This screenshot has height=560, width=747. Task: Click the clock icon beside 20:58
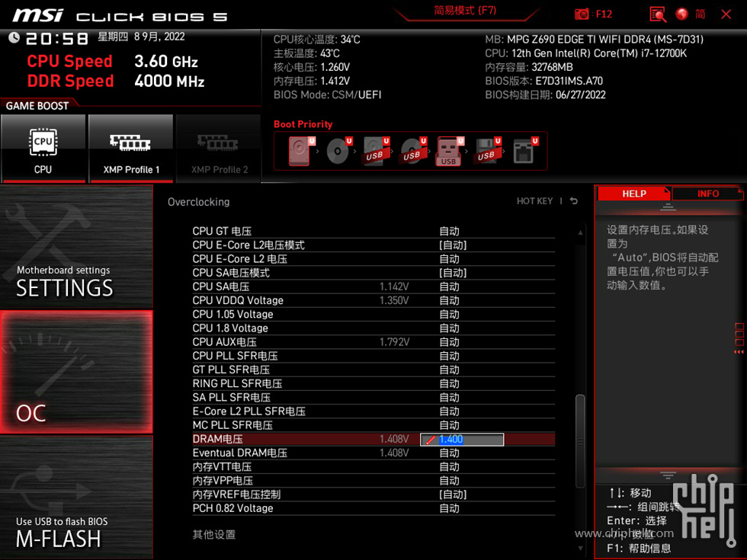14,37
